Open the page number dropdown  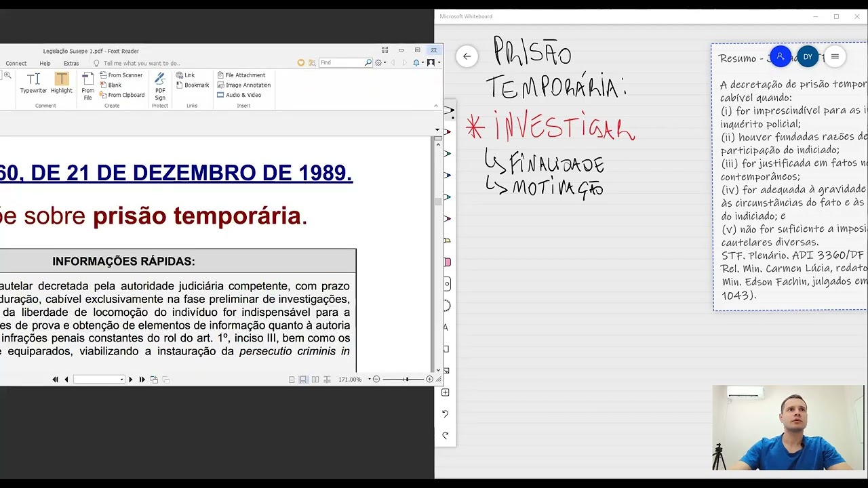pos(121,380)
